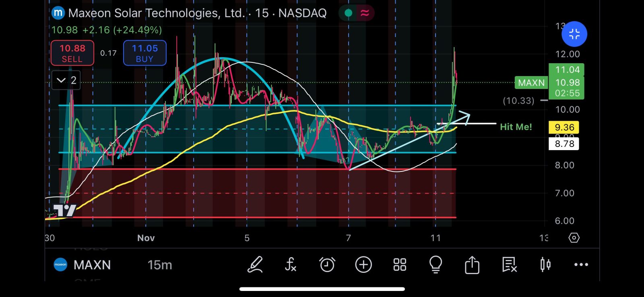The height and width of the screenshot is (297, 644).
Task: Tap the moxeon logo beside MAXN
Action: (60, 265)
